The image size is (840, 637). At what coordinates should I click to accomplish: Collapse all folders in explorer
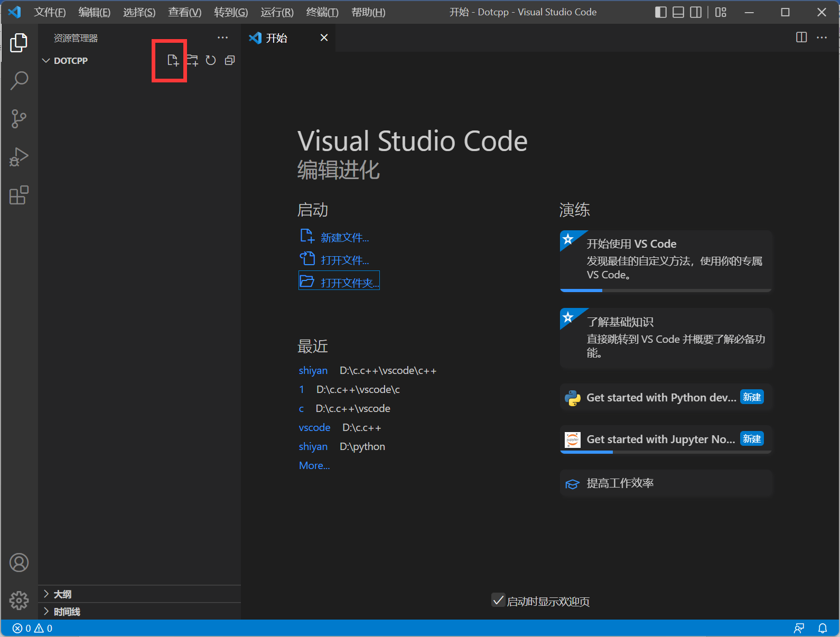[230, 60]
